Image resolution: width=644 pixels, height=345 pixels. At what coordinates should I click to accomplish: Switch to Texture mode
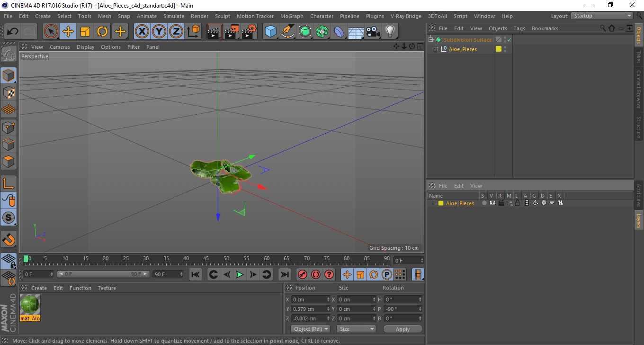[9, 92]
